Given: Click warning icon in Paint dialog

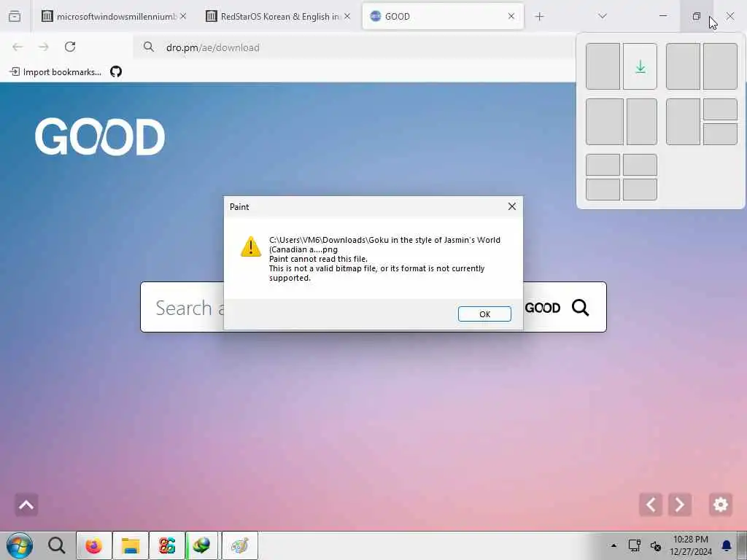Looking at the screenshot, I should 251,246.
